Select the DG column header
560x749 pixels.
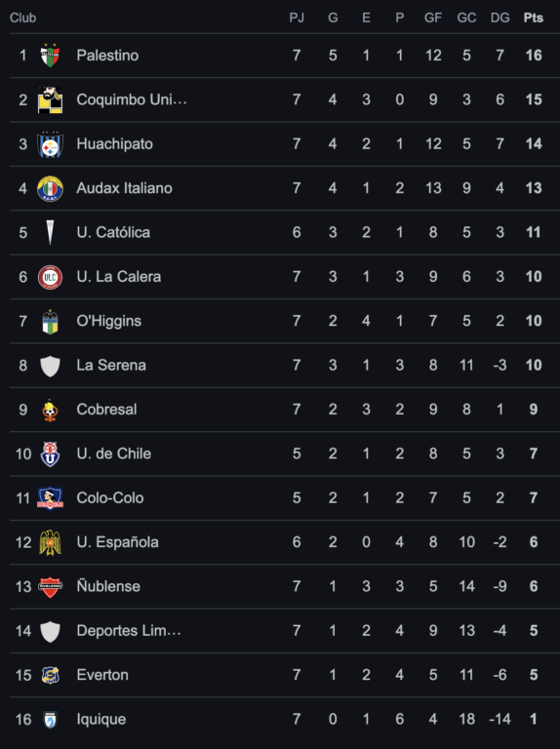point(500,18)
